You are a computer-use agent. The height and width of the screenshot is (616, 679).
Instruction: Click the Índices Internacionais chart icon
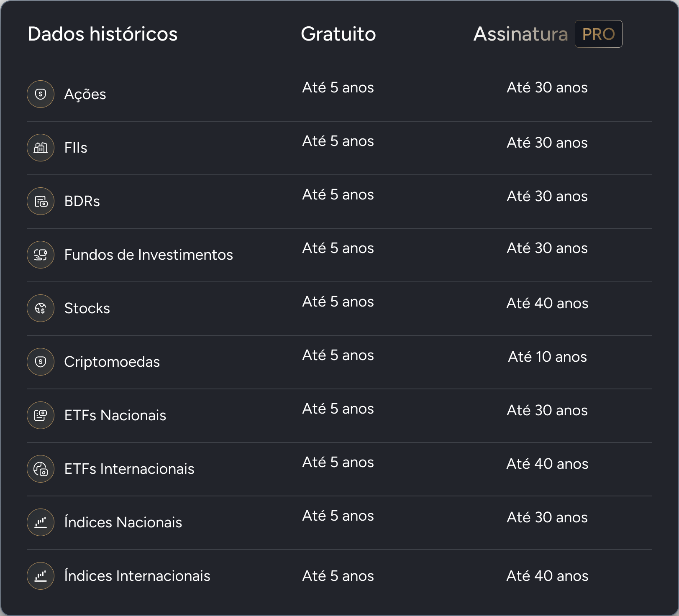pos(41,576)
